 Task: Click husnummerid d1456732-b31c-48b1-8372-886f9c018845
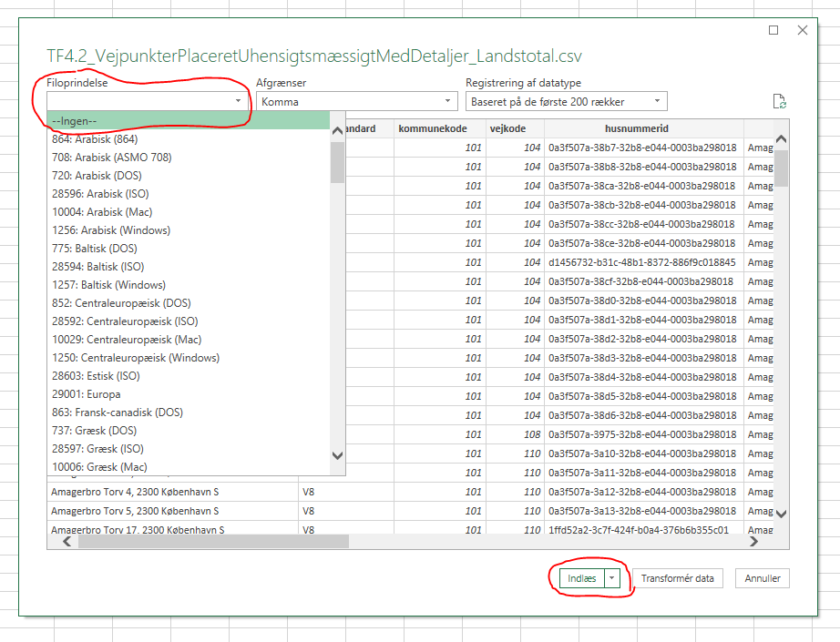(644, 262)
